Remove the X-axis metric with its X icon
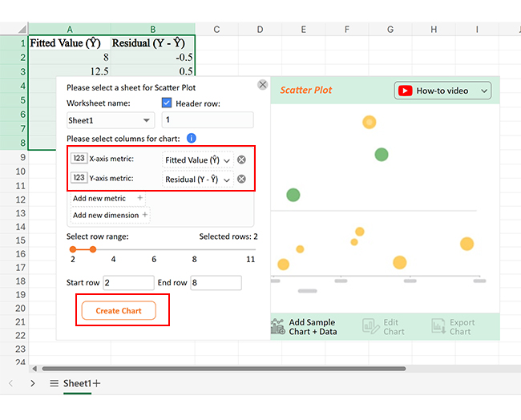The image size is (521, 420). [x=241, y=160]
